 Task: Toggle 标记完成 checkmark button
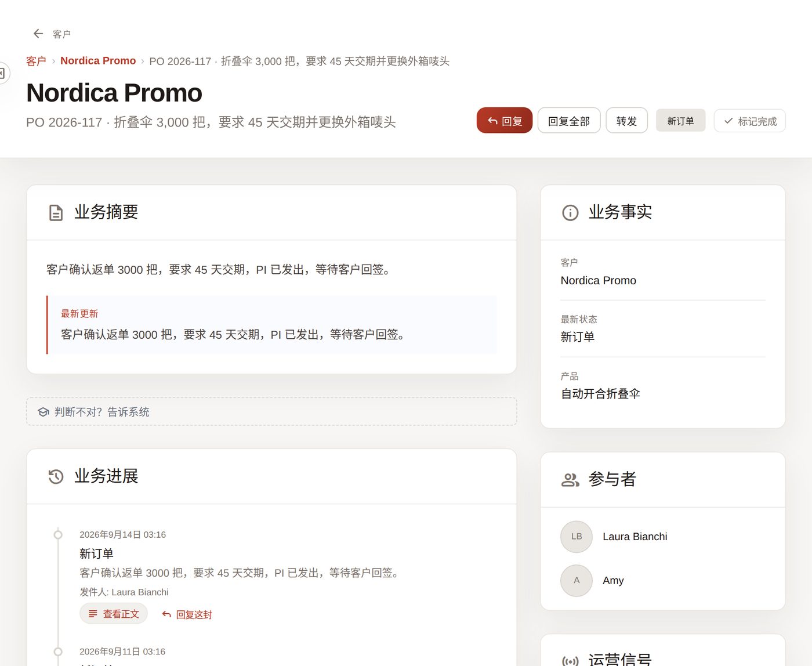pyautogui.click(x=749, y=121)
